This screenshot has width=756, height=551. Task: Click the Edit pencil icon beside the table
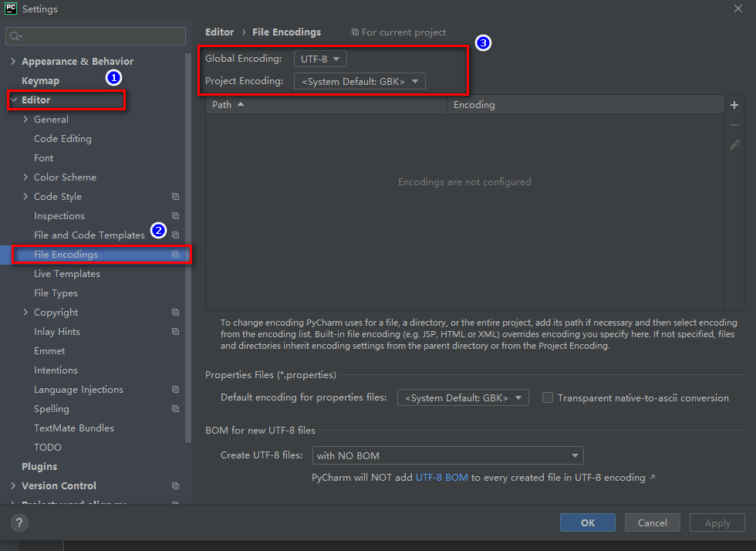point(734,145)
